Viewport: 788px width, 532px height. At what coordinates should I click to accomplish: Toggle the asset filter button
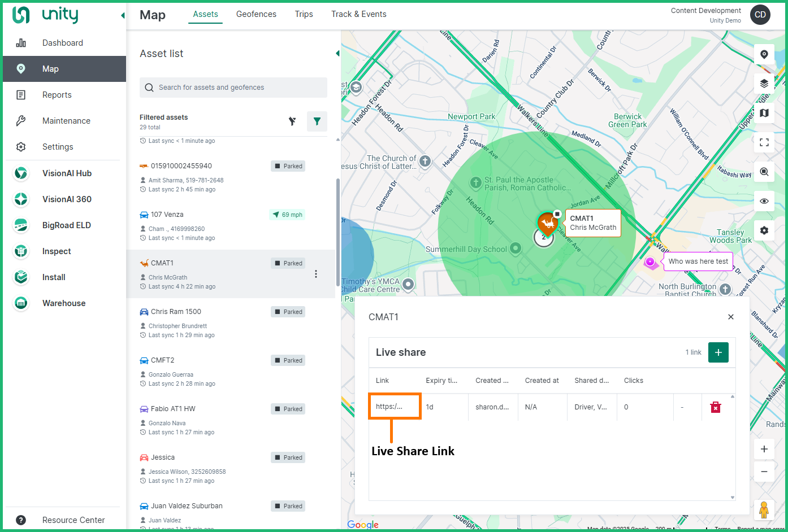[317, 121]
